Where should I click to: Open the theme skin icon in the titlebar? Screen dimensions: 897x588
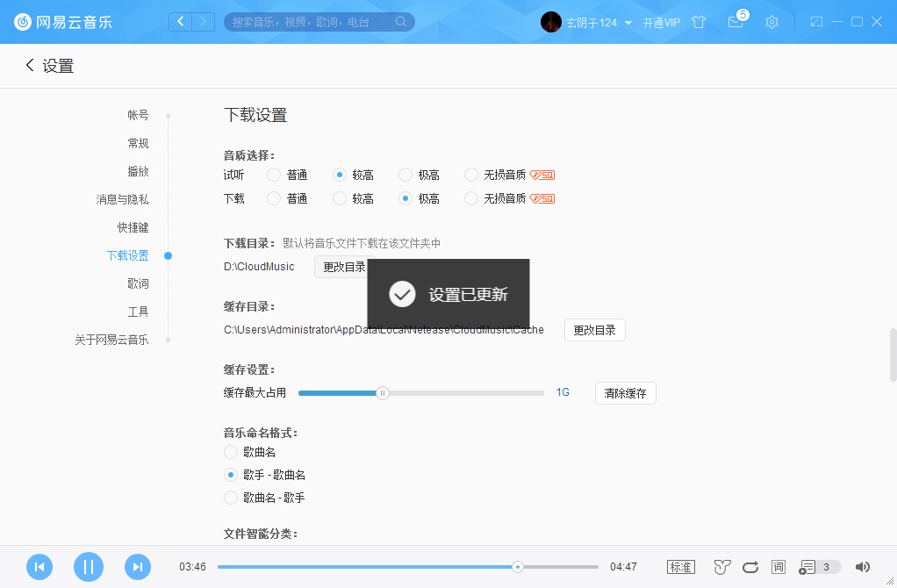(x=698, y=22)
